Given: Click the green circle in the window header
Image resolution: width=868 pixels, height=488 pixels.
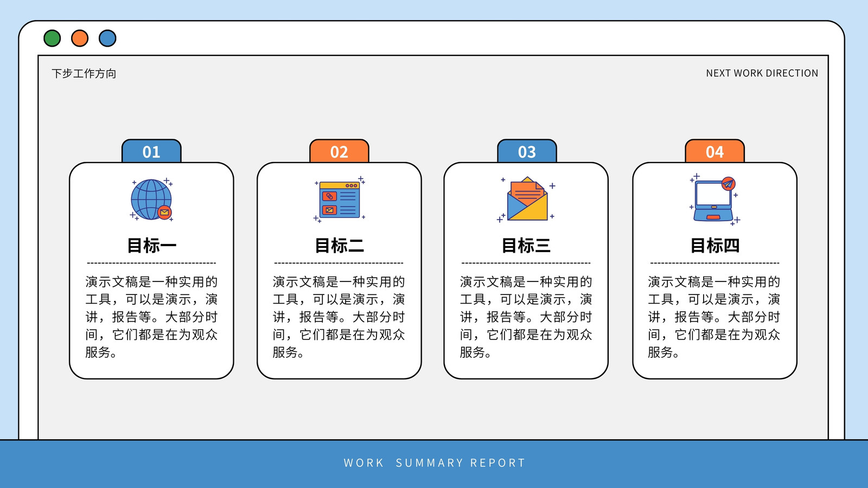Looking at the screenshot, I should click(x=52, y=38).
